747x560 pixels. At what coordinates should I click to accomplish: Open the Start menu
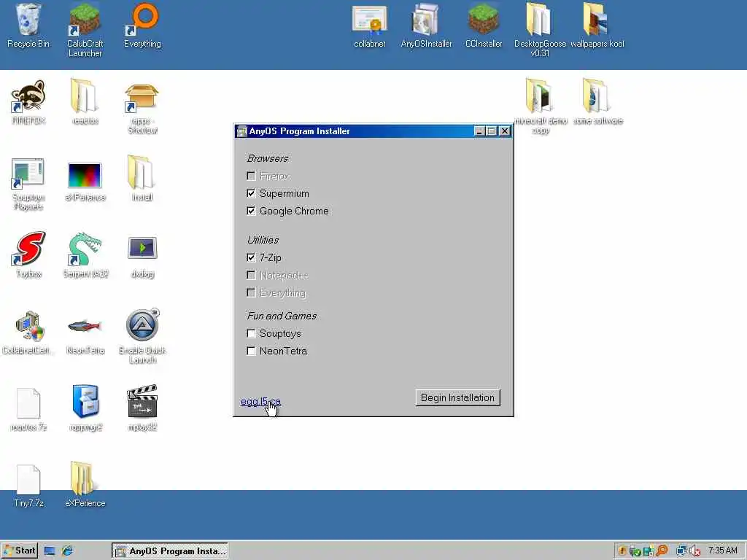[x=19, y=551]
